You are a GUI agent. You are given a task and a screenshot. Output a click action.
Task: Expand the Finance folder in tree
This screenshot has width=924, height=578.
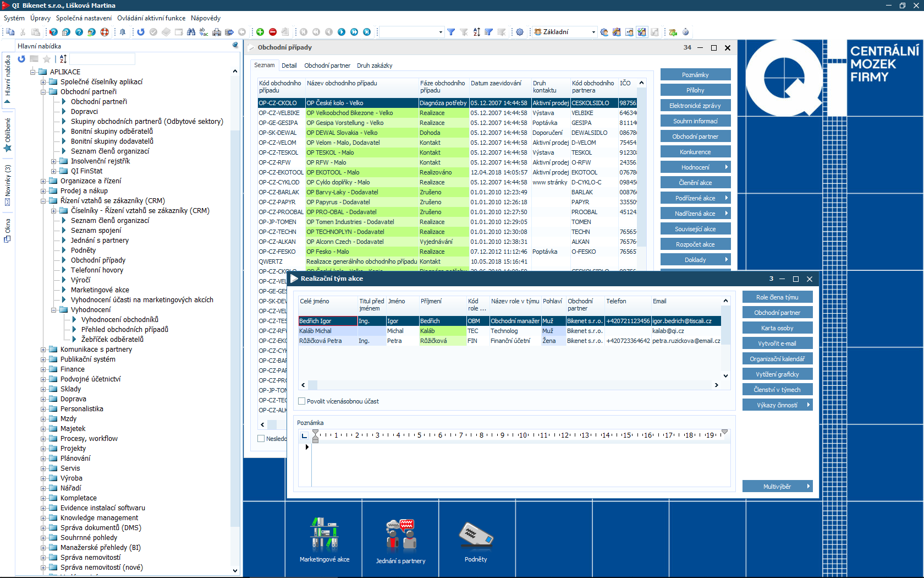pos(43,369)
